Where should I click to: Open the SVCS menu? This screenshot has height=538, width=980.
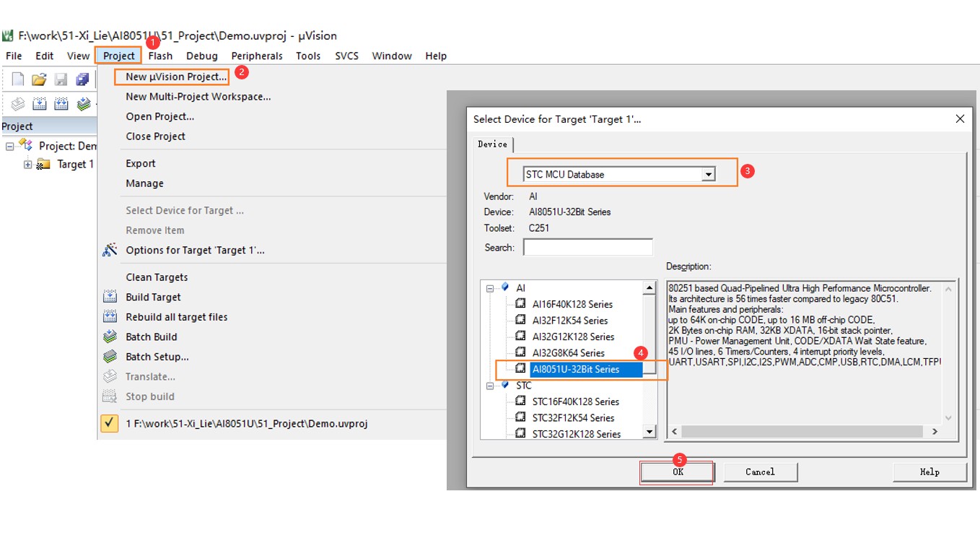pyautogui.click(x=346, y=56)
